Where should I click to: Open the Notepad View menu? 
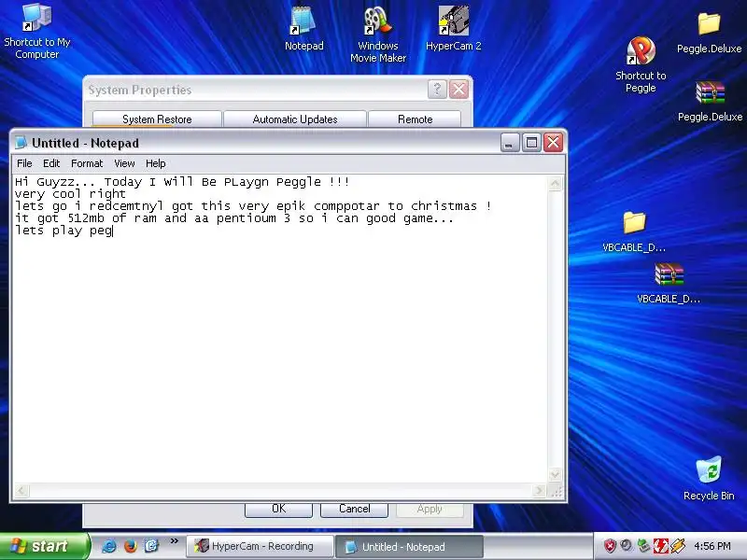click(x=124, y=163)
